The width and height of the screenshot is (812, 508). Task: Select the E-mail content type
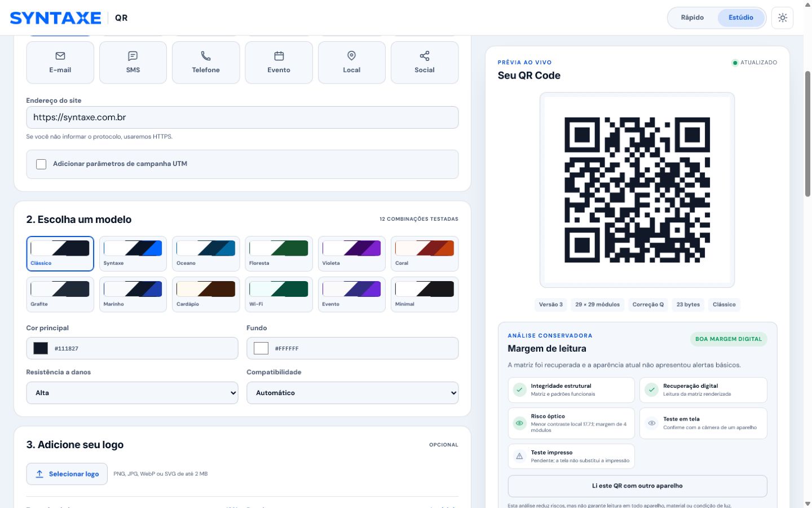[60, 63]
